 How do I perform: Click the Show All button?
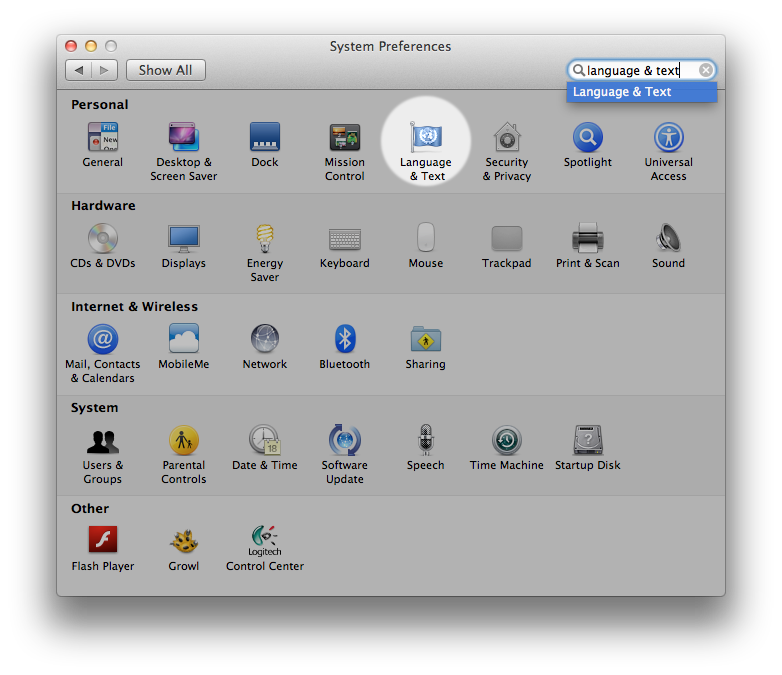pos(166,70)
